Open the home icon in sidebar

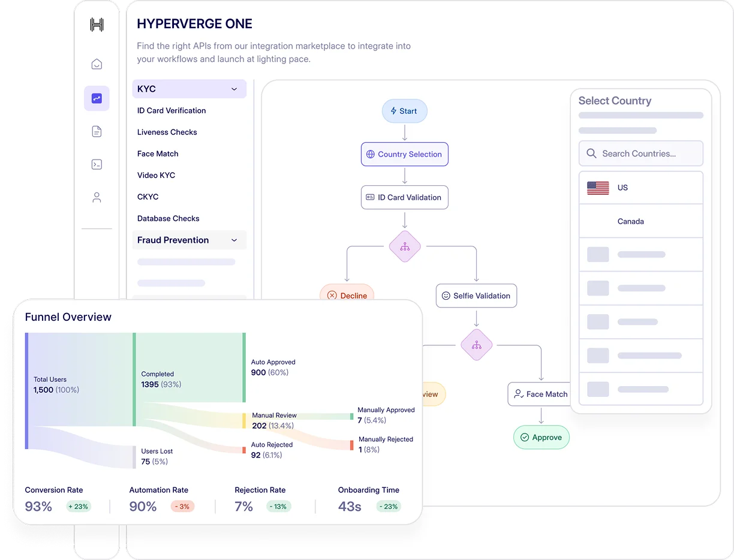[x=97, y=64]
